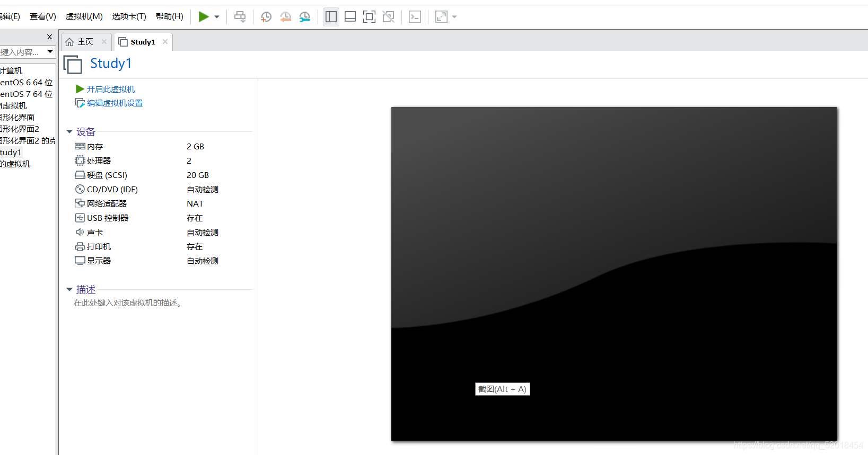Select the 处理器 device row
The image size is (868, 455).
pos(162,160)
